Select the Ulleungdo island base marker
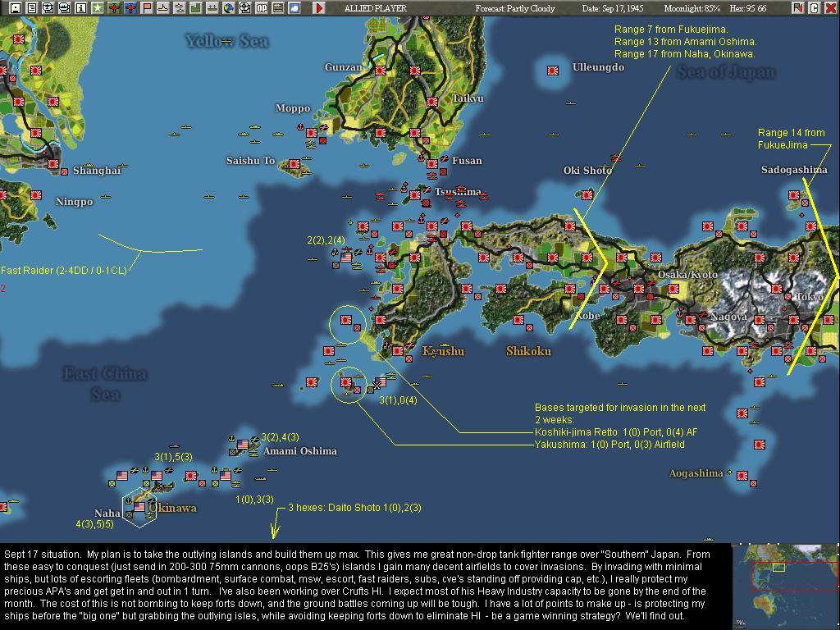840x630 pixels. 553,71
